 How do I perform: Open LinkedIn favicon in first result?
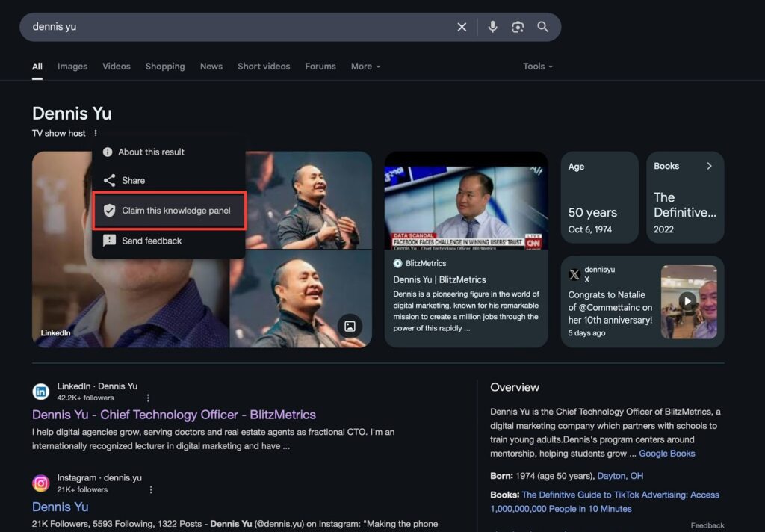[41, 392]
